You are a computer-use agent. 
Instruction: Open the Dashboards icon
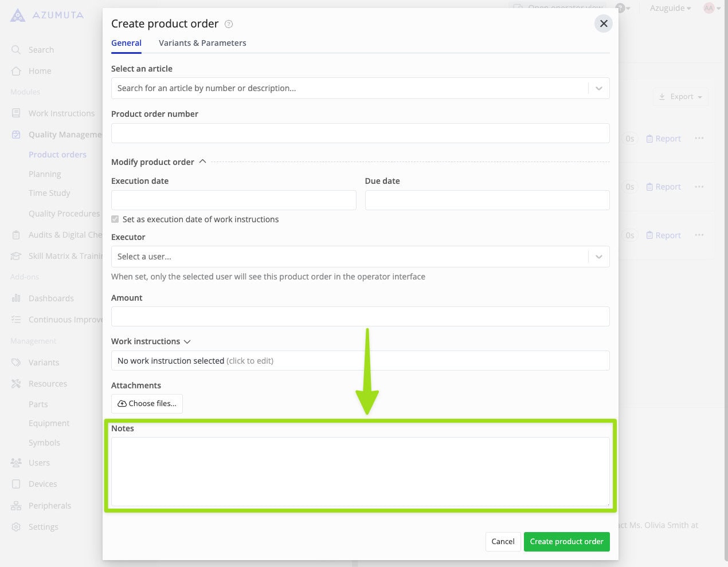click(x=15, y=298)
